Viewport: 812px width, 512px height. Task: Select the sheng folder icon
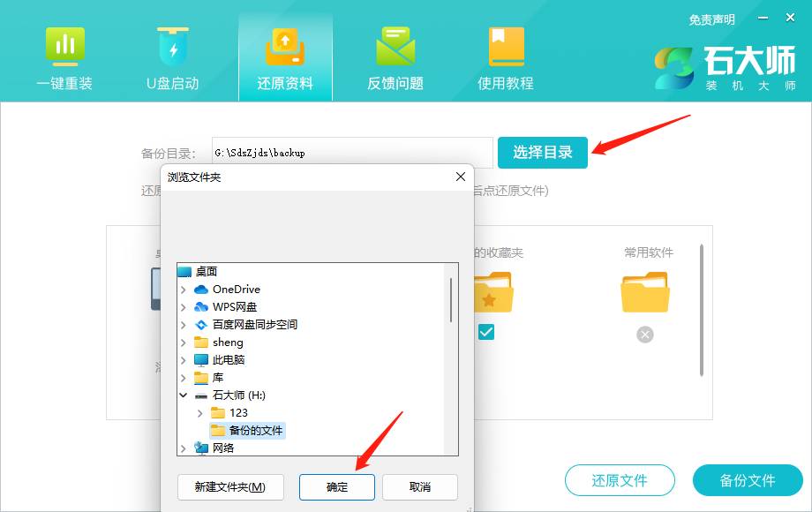(201, 343)
